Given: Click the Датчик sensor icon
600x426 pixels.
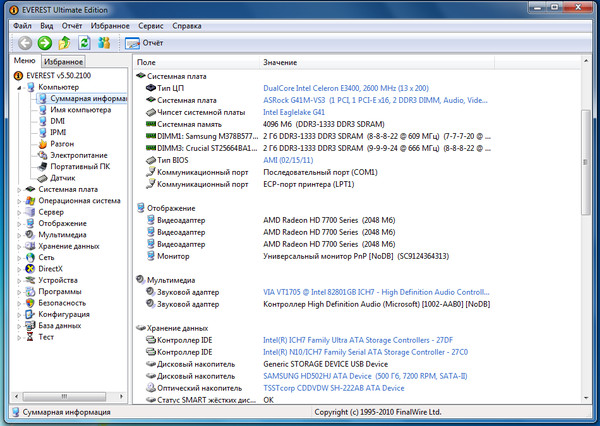Looking at the screenshot, I should [42, 178].
